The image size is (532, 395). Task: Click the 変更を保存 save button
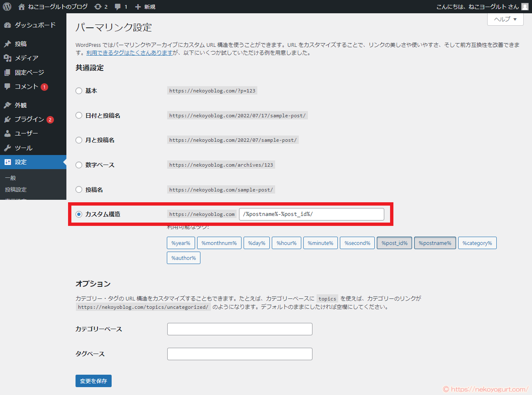point(93,380)
